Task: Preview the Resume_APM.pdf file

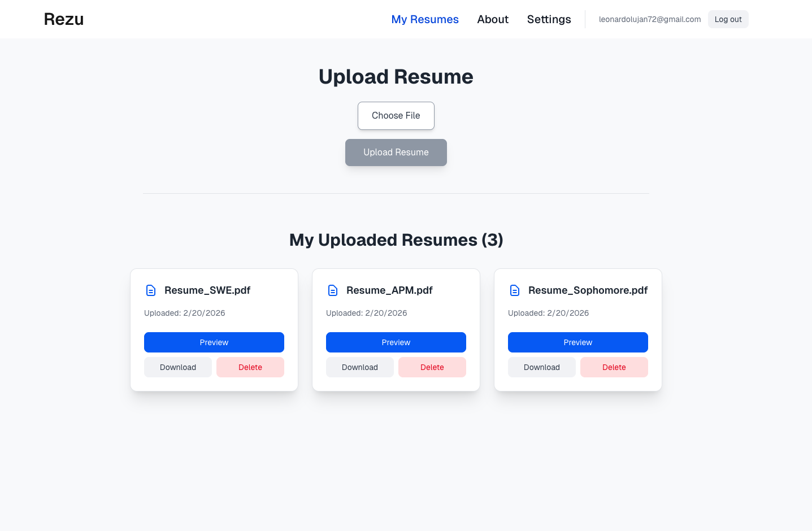Action: coord(396,342)
